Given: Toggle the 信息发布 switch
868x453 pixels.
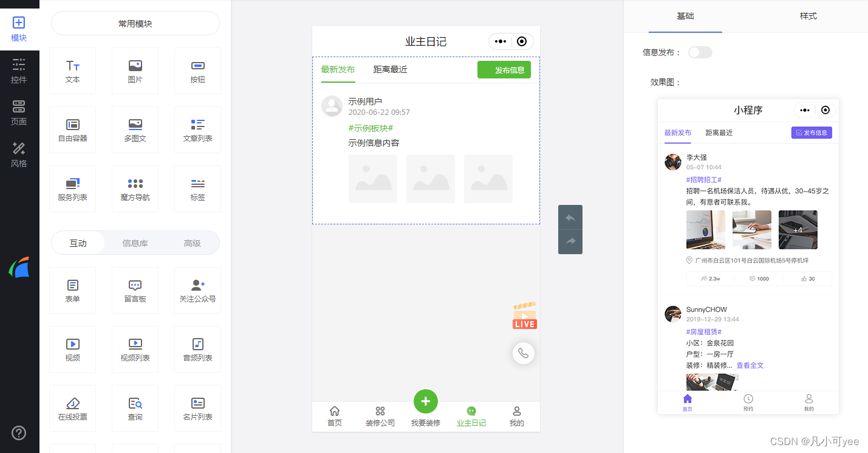Looking at the screenshot, I should pos(700,52).
